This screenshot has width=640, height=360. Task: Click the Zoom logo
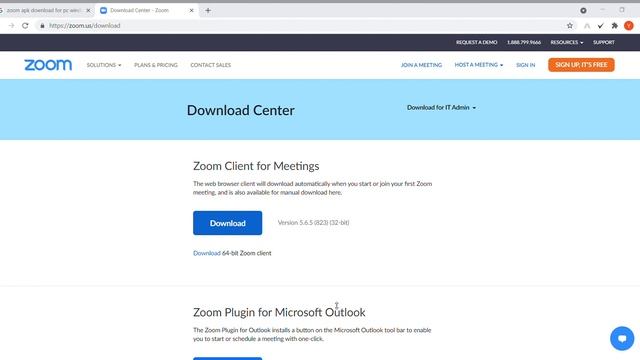[48, 65]
